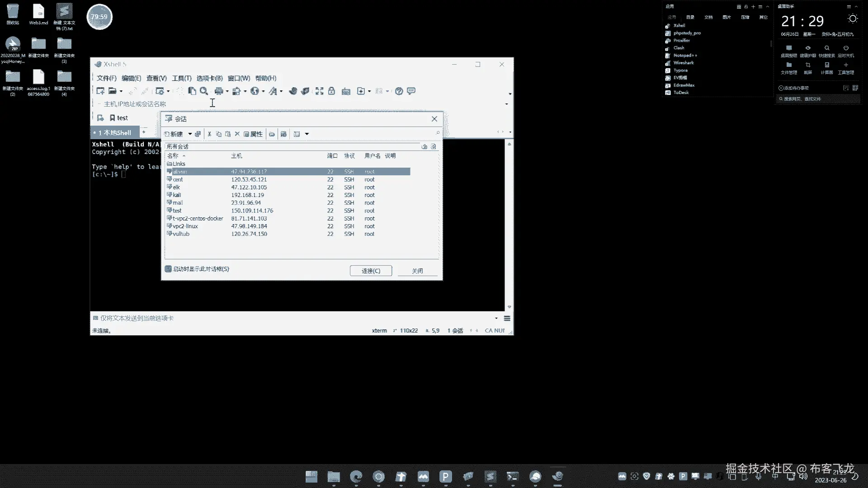This screenshot has width=868, height=488.
Task: Toggle show dialog at startup checkbox
Action: point(168,269)
